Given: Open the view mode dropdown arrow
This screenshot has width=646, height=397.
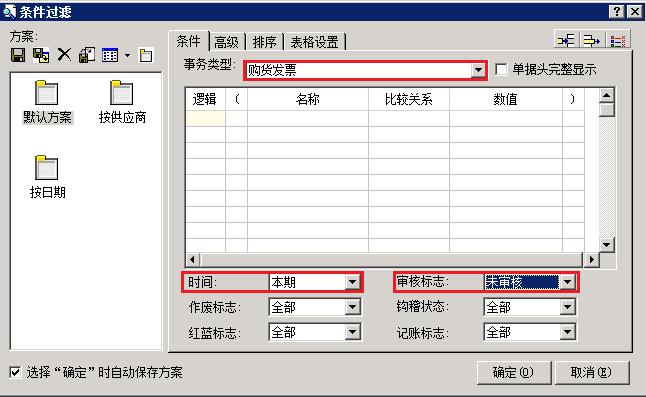Looking at the screenshot, I should pyautogui.click(x=127, y=55).
